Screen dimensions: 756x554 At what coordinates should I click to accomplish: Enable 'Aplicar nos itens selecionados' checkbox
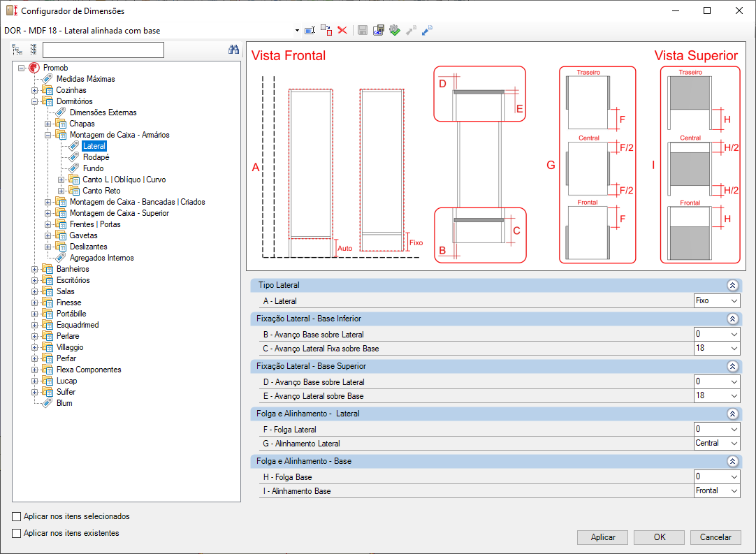click(x=16, y=516)
